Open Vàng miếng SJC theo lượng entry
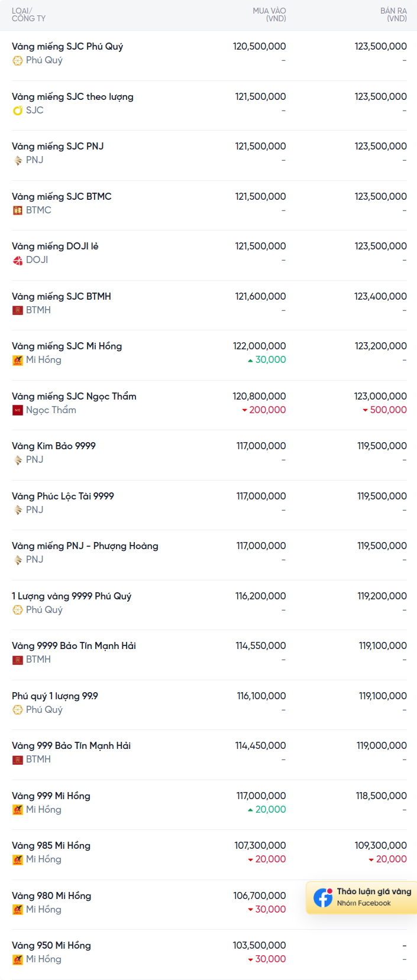 (73, 97)
